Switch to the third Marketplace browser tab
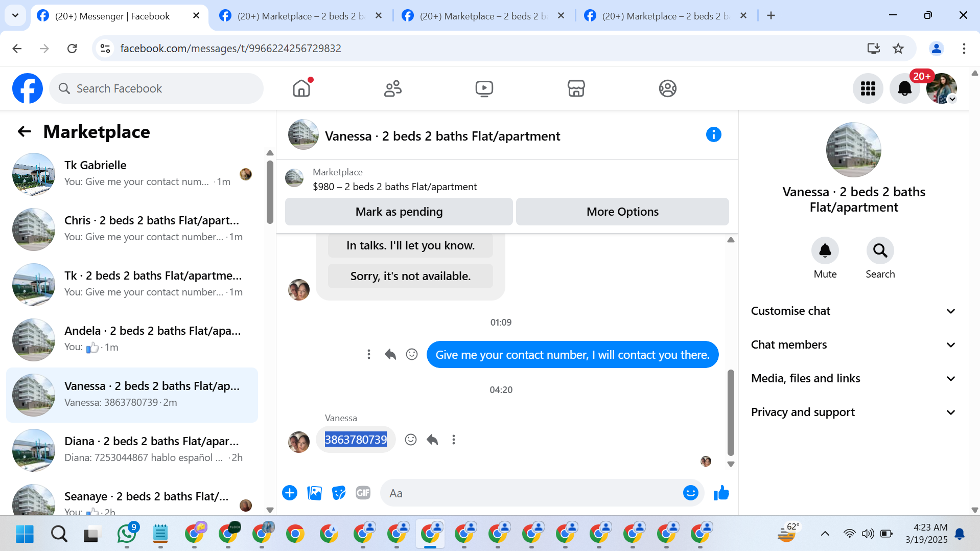Viewport: 980px width, 551px height. tap(485, 16)
